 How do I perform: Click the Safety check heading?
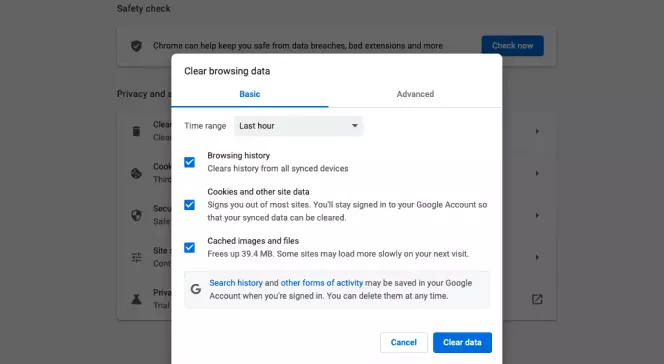144,8
